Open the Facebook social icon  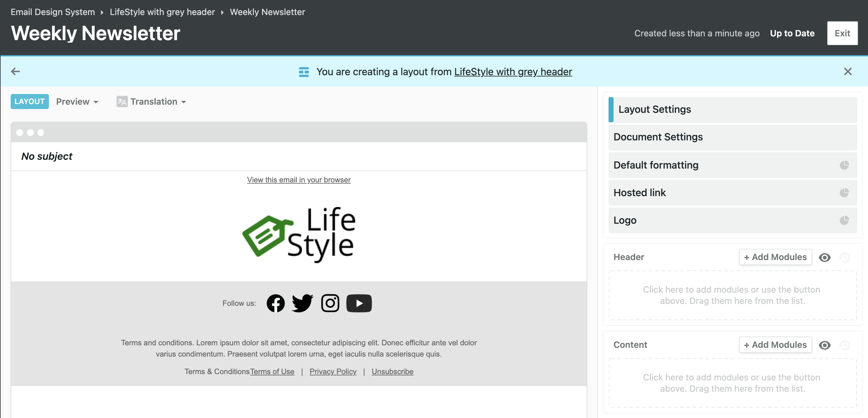click(276, 303)
